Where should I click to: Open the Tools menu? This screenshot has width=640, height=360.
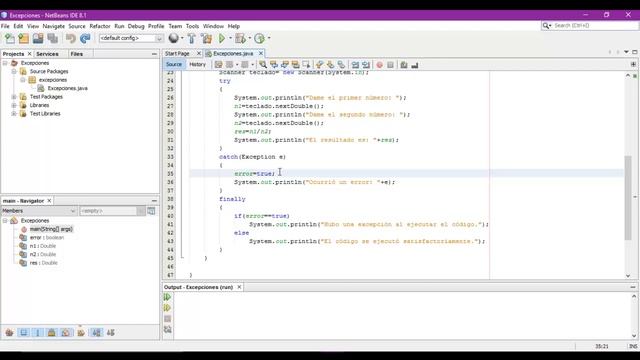point(192,26)
